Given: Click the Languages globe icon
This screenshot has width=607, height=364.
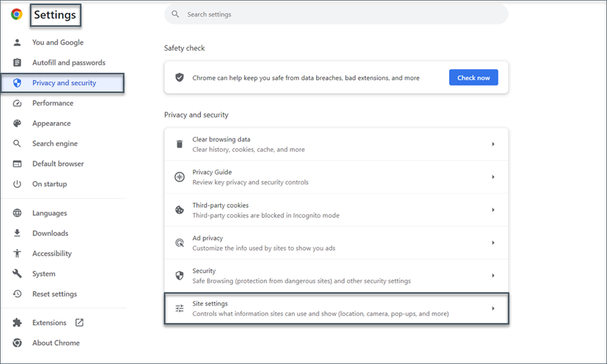Looking at the screenshot, I should click(17, 213).
